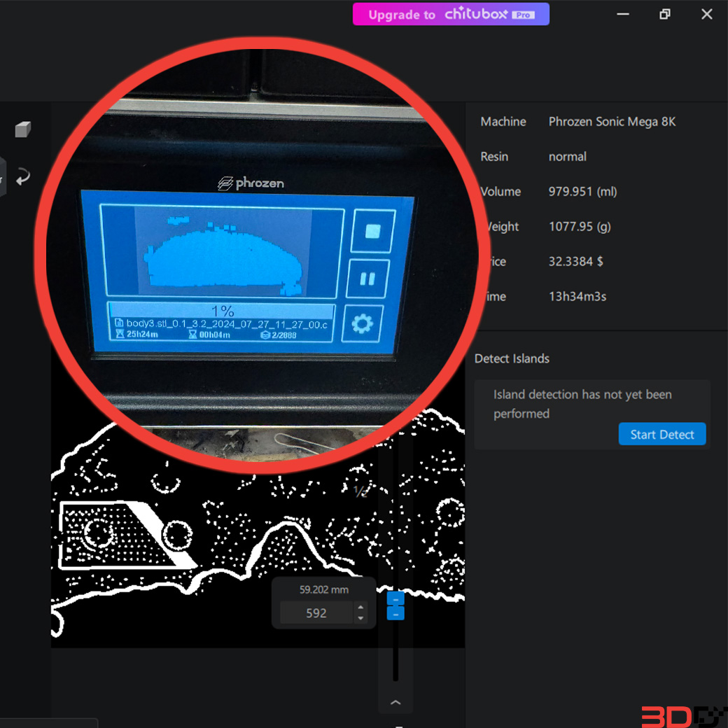Start island detection with Start Detect
This screenshot has height=728, width=728.
point(662,434)
